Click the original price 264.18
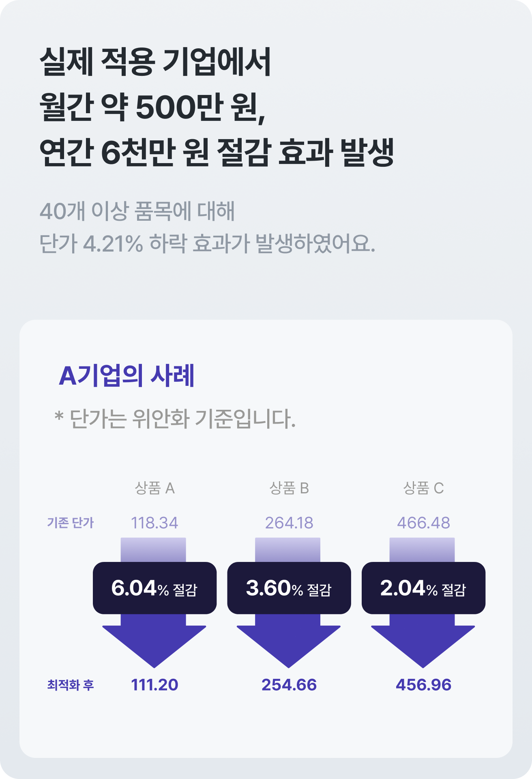Viewport: 532px width, 779px height. 289,523
